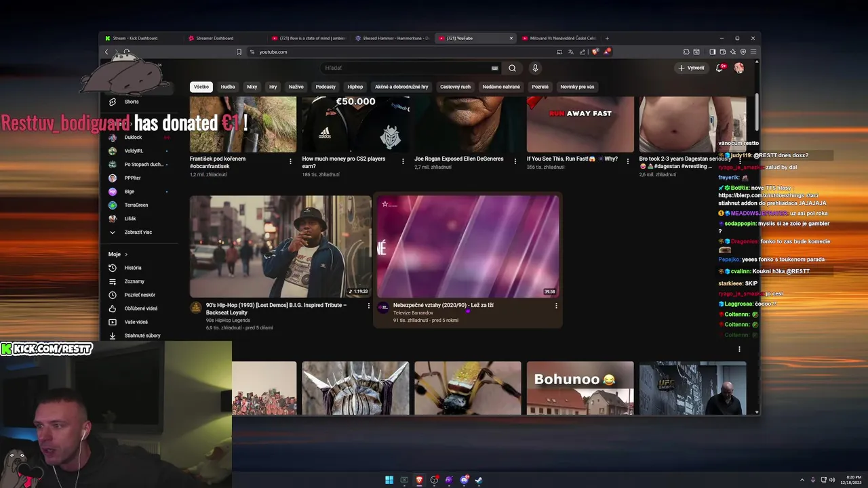This screenshot has height=488, width=868.
Task: Open Brave browser from taskbar
Action: (x=419, y=480)
